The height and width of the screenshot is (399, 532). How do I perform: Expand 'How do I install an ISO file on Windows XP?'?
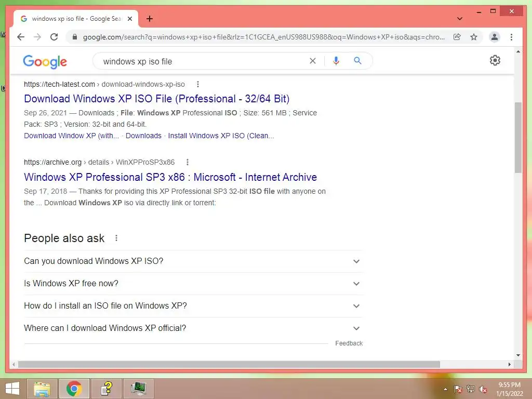tap(193, 306)
